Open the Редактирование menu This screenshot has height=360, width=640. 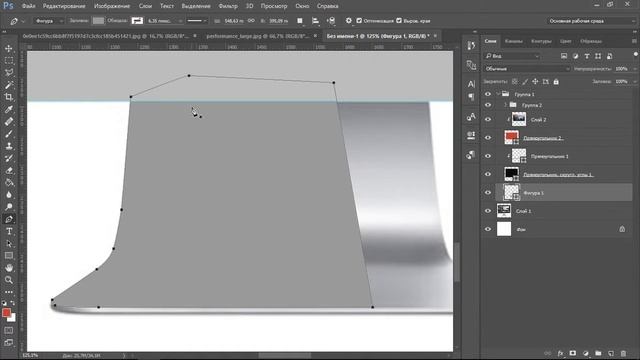tap(64, 6)
